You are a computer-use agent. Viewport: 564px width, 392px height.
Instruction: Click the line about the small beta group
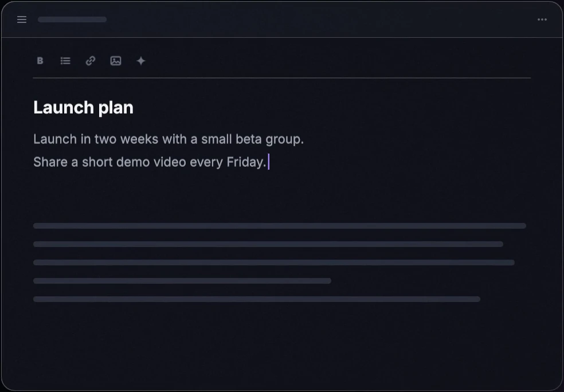click(x=169, y=139)
